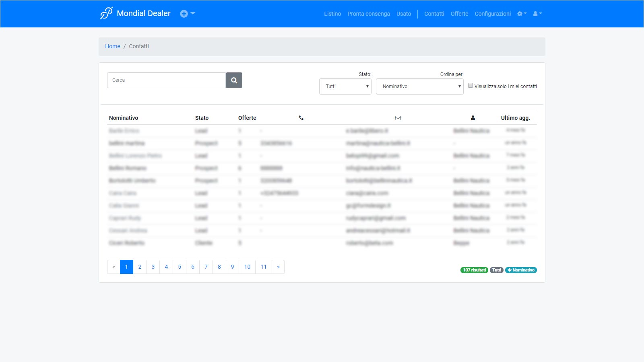Click the person owner column icon
Viewport: 644px width, 362px height.
tap(473, 118)
